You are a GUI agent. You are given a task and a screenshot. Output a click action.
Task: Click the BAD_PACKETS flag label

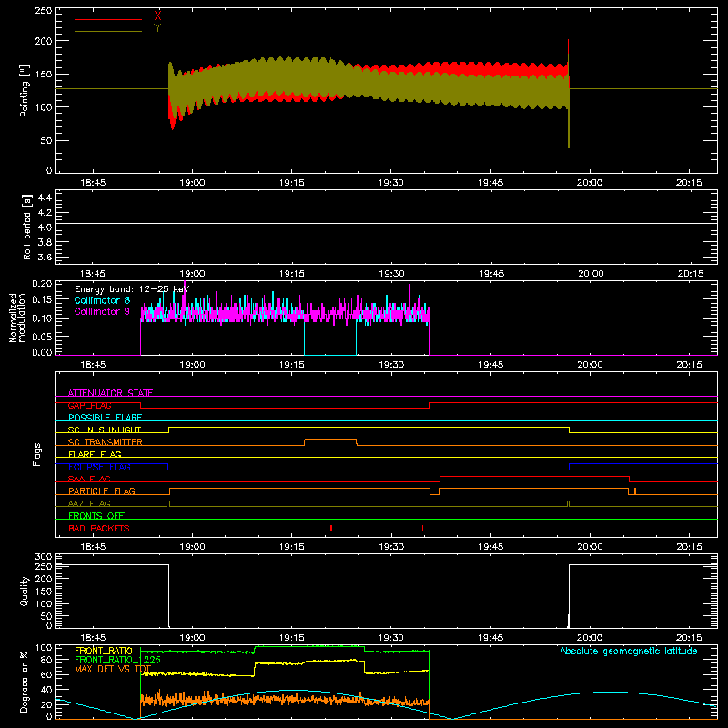(99, 528)
